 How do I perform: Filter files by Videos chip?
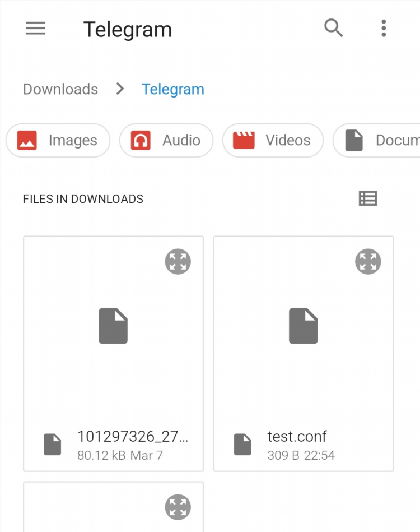273,140
